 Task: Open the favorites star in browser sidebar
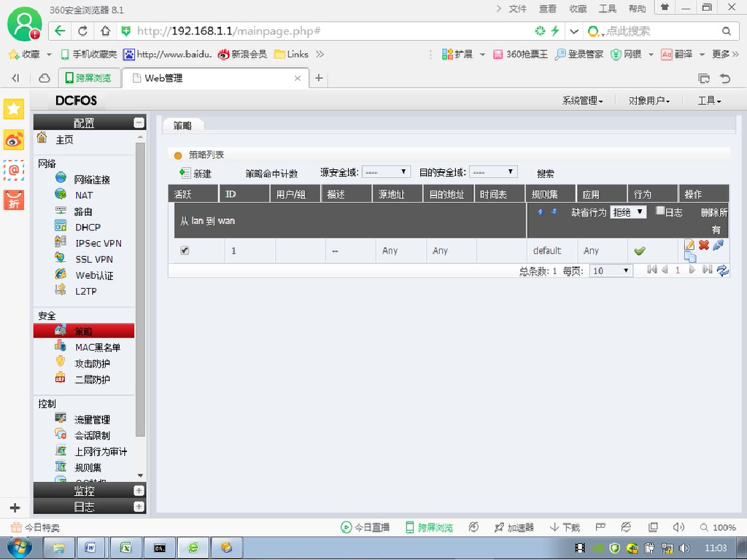click(14, 109)
